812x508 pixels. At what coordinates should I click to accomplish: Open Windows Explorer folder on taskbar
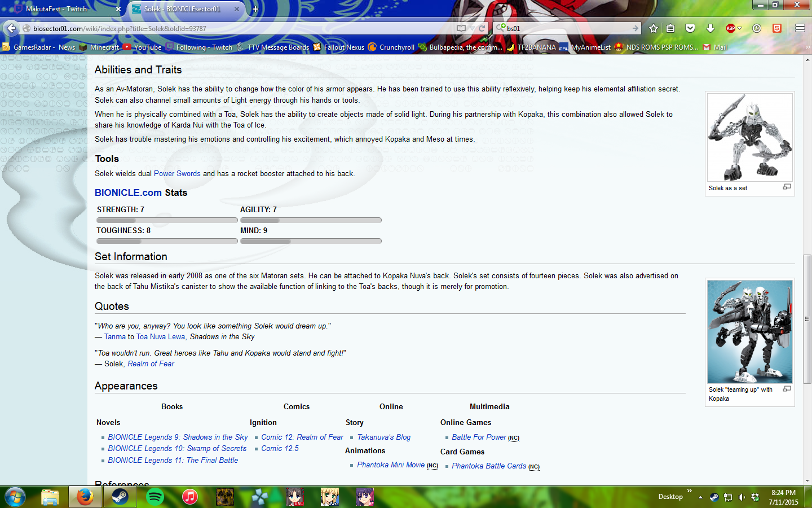(x=50, y=497)
